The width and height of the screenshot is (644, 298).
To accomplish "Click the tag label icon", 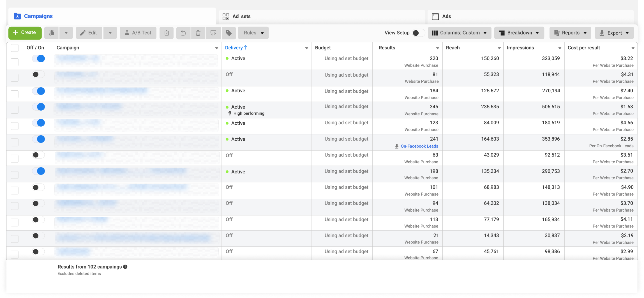I will click(x=229, y=33).
